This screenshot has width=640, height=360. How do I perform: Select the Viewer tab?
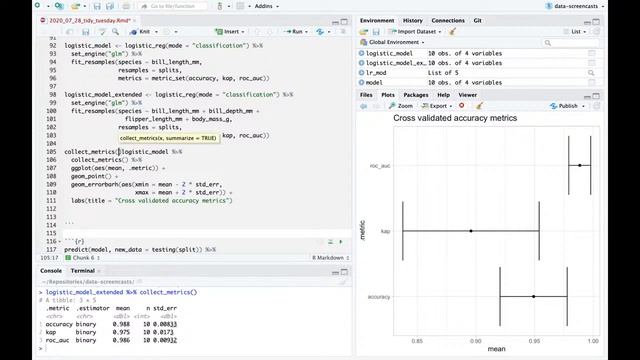click(468, 95)
